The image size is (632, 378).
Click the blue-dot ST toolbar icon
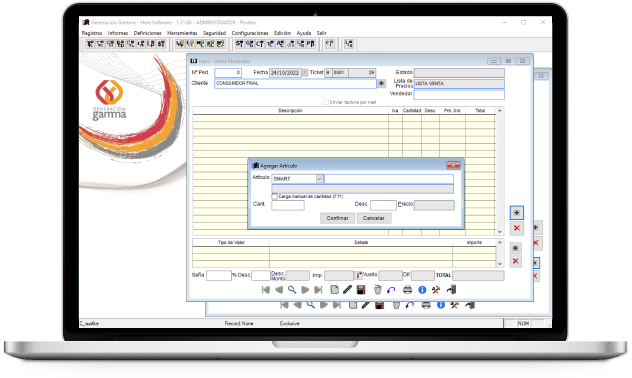(239, 44)
